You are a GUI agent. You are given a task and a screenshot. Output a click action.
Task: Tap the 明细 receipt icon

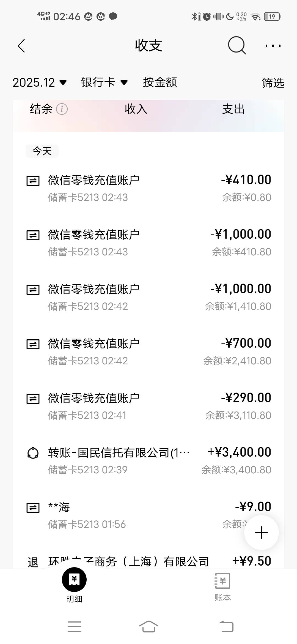pyautogui.click(x=74, y=580)
